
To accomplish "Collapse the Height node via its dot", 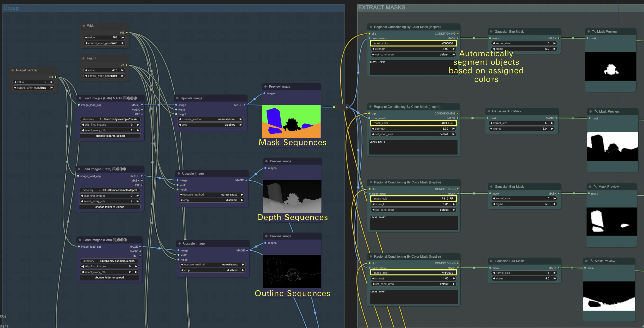I will (x=83, y=59).
